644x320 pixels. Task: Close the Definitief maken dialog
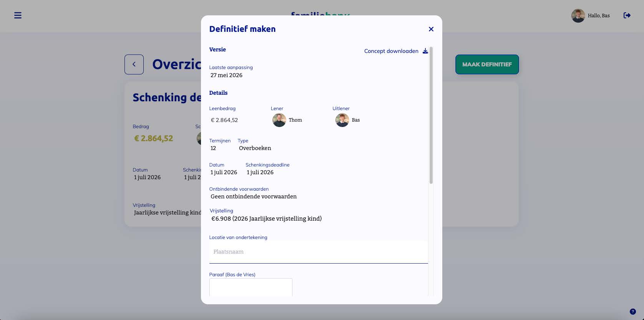click(x=431, y=29)
